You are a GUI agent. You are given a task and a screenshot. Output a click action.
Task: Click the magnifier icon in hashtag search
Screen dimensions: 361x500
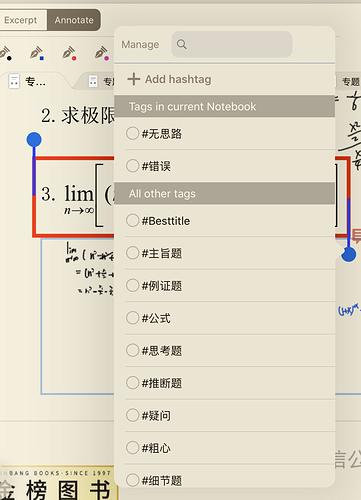tap(182, 44)
